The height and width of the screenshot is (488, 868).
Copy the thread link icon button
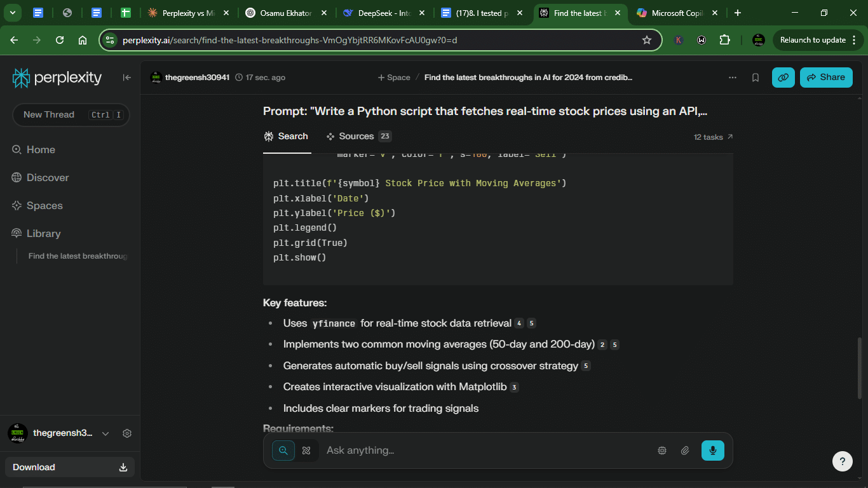(783, 78)
